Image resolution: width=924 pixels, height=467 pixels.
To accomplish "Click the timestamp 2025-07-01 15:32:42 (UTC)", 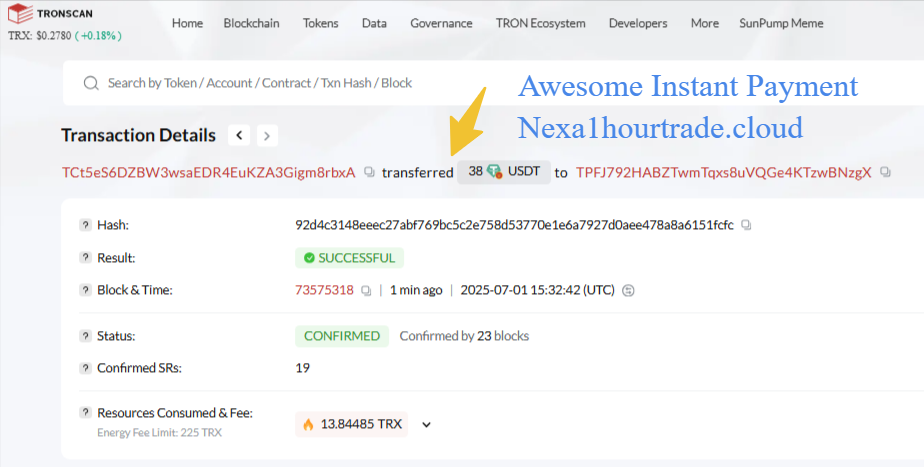I will click(537, 290).
